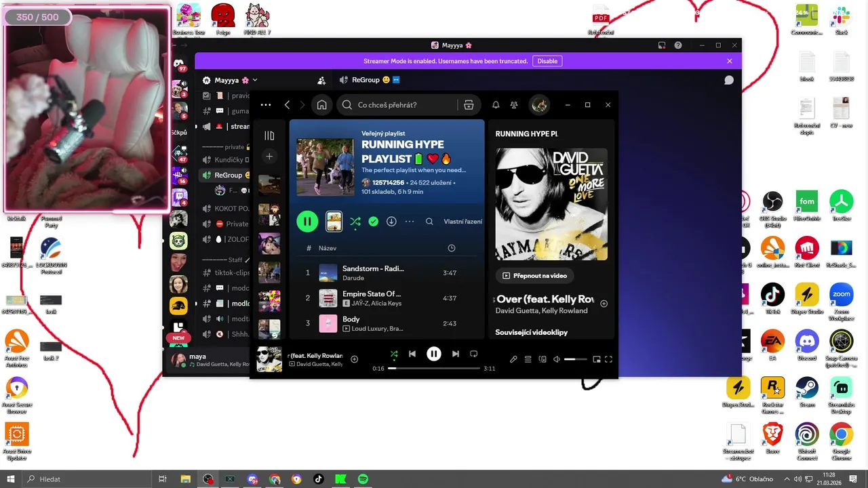This screenshot has width=868, height=488.
Task: Toggle playlist shuffle next to preview thumbnail
Action: tap(355, 222)
